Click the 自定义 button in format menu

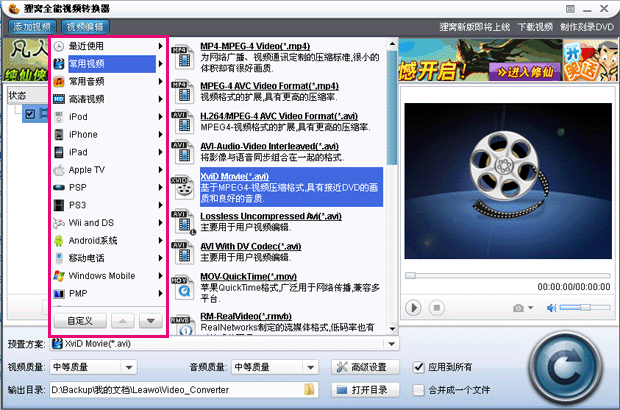[80, 321]
